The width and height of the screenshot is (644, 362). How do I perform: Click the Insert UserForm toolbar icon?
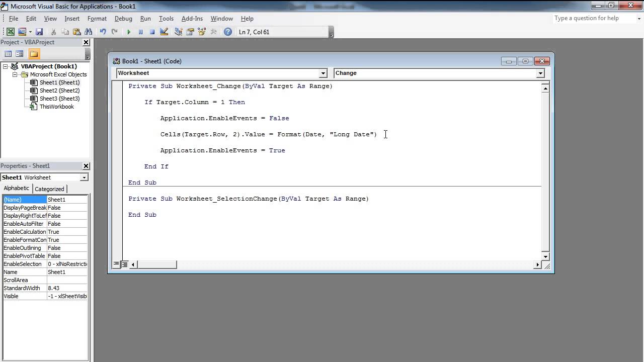pyautogui.click(x=22, y=32)
